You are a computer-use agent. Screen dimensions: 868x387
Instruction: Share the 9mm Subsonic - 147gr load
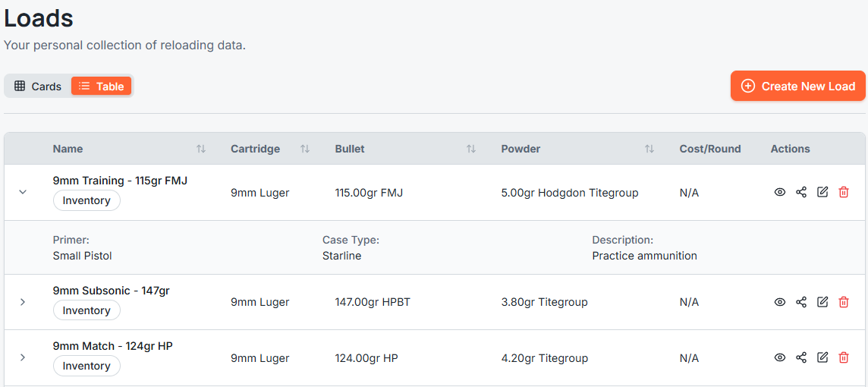(x=801, y=302)
